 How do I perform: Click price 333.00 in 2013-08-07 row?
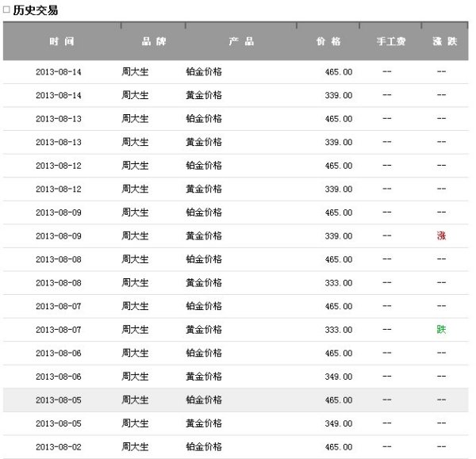point(339,330)
